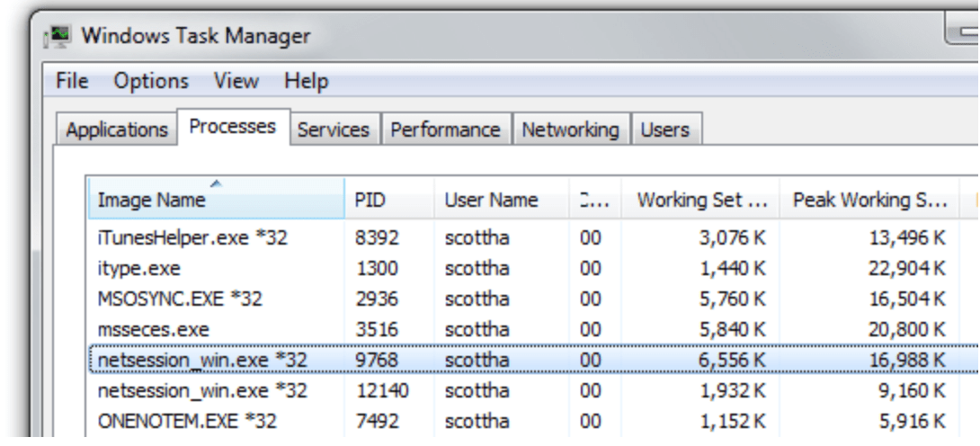Select netsession_win.exe with PID 12140
This screenshot has width=980, height=446.
[x=202, y=390]
